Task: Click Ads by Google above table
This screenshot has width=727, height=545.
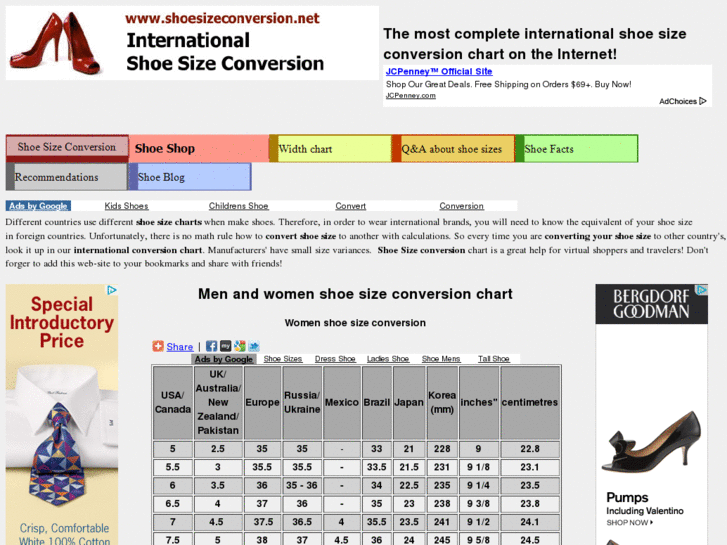Action: tap(223, 359)
